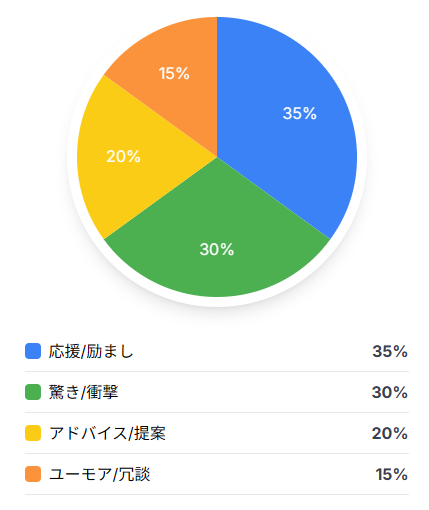
Task: Select the yellow swatch next to アドバイス/提案
Action: point(33,433)
